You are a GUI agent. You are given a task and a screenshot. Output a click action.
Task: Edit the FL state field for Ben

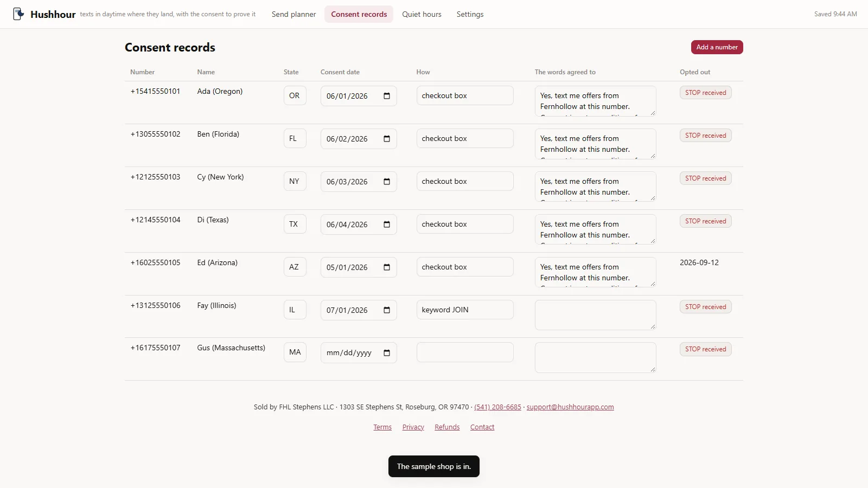pyautogui.click(x=295, y=138)
